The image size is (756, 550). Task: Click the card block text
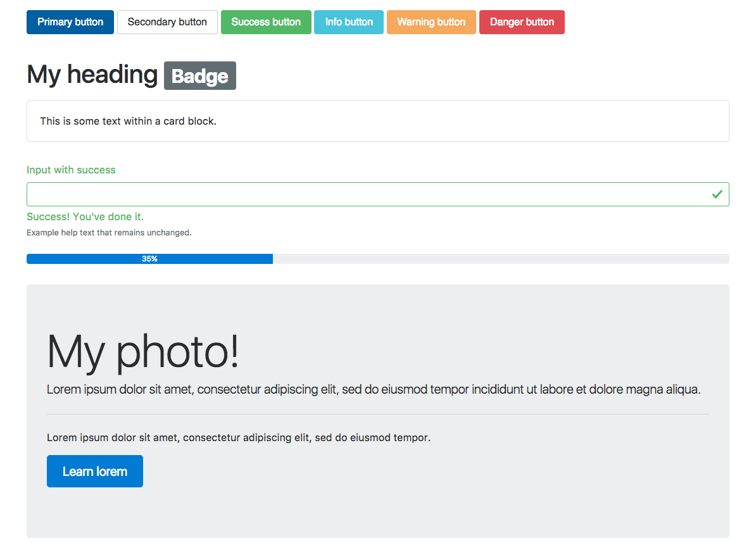coord(128,121)
